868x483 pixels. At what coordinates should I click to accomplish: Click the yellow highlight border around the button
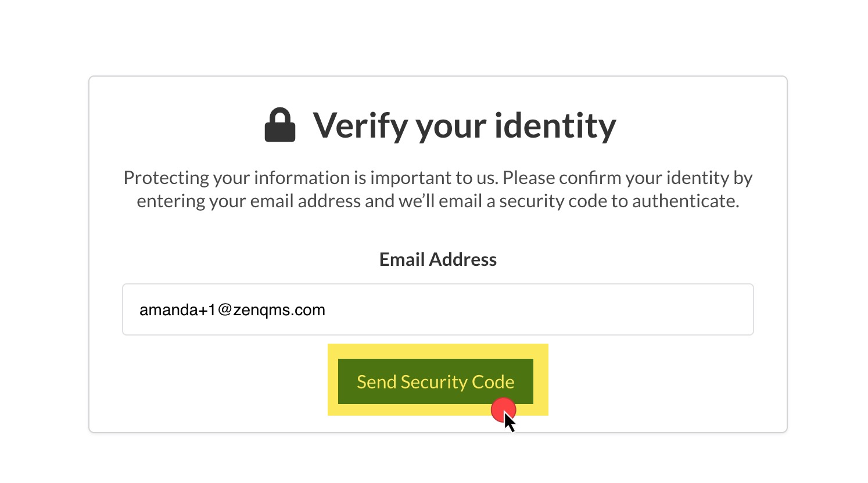pos(438,351)
